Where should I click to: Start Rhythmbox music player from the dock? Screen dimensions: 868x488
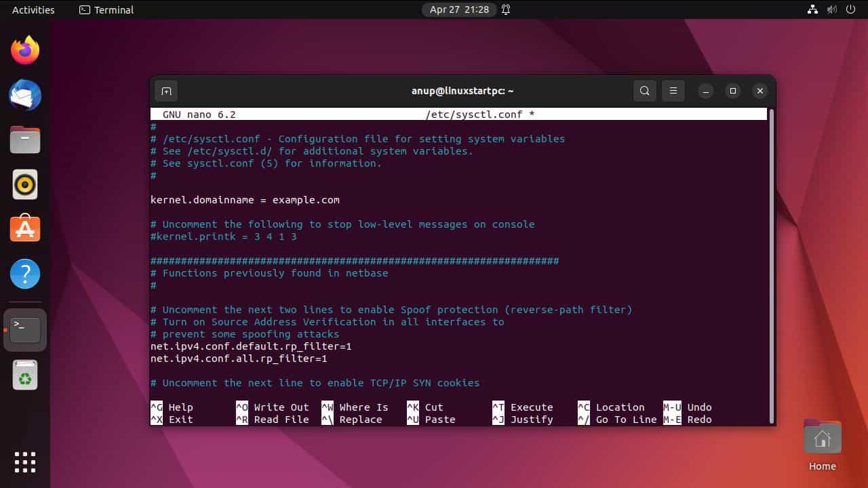click(x=24, y=184)
